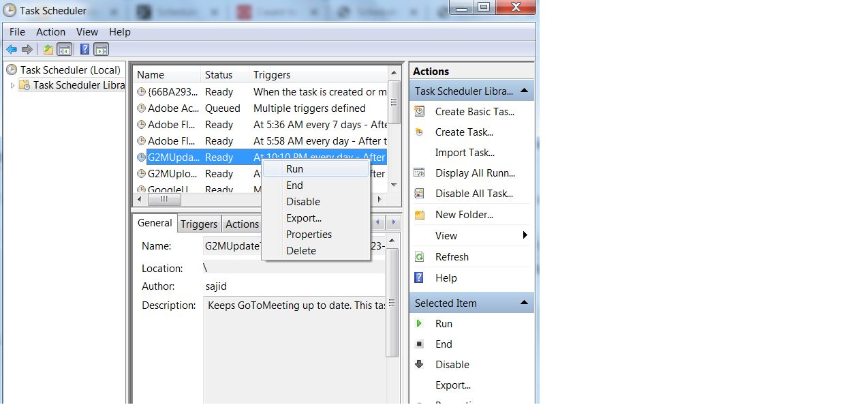Click the Disable down-arrow icon
Image resolution: width=868 pixels, height=405 pixels.
(x=420, y=365)
